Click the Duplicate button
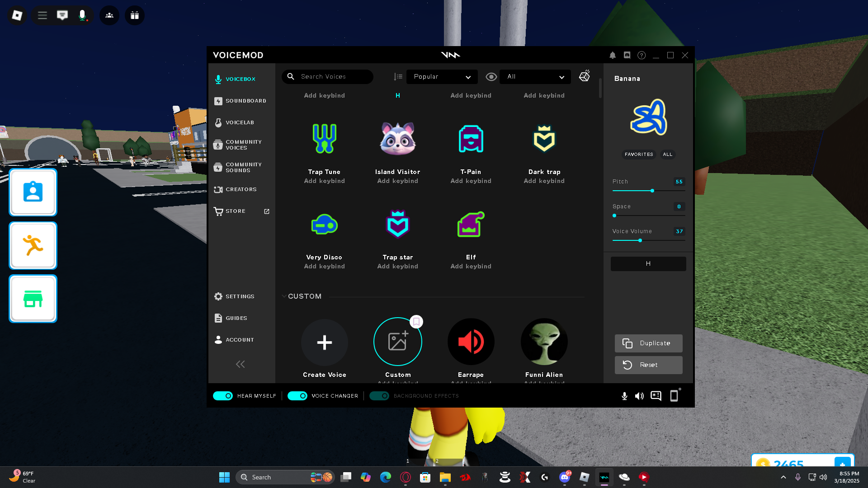The width and height of the screenshot is (868, 488). pos(648,343)
